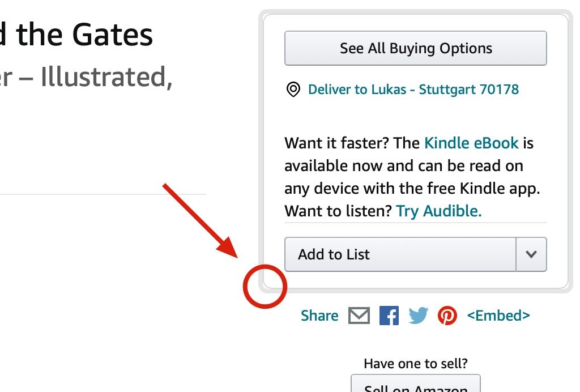Click the Twitter bird share icon

coord(418,316)
